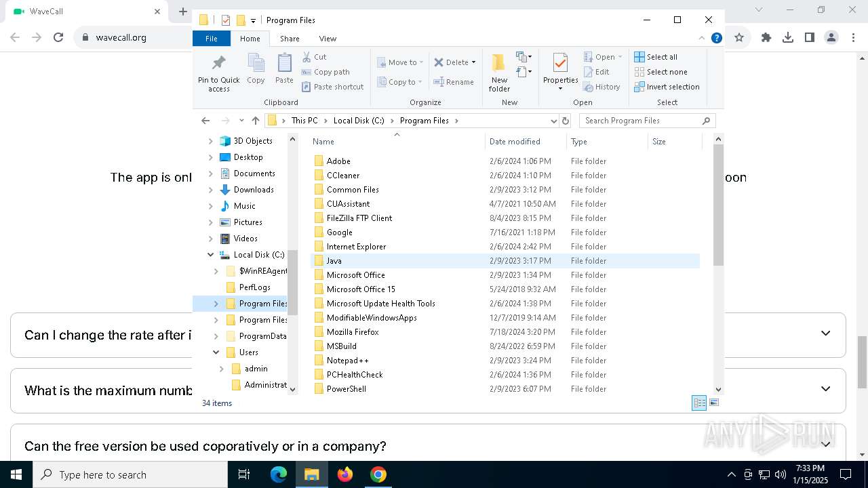Click the Windows taskbar search box
This screenshot has height=488, width=868.
pos(130,474)
